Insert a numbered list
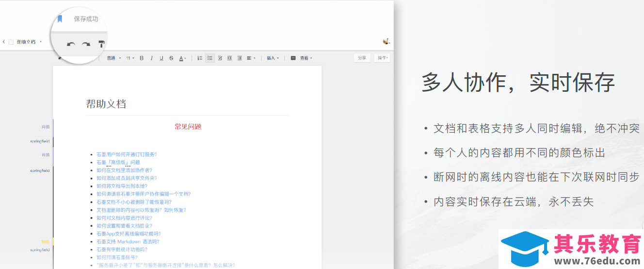The image size is (644, 269). [200, 58]
